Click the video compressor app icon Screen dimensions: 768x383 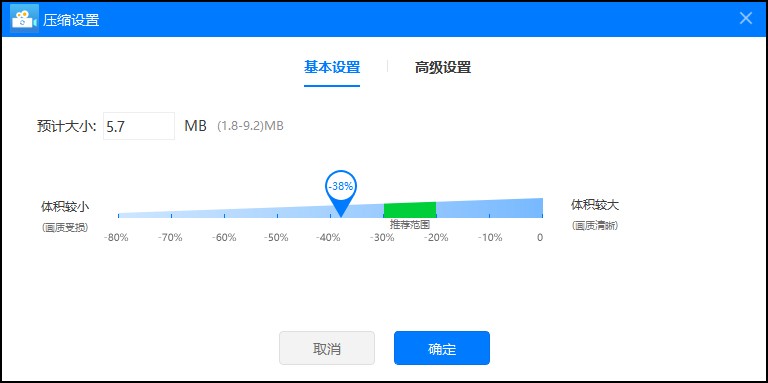click(24, 19)
